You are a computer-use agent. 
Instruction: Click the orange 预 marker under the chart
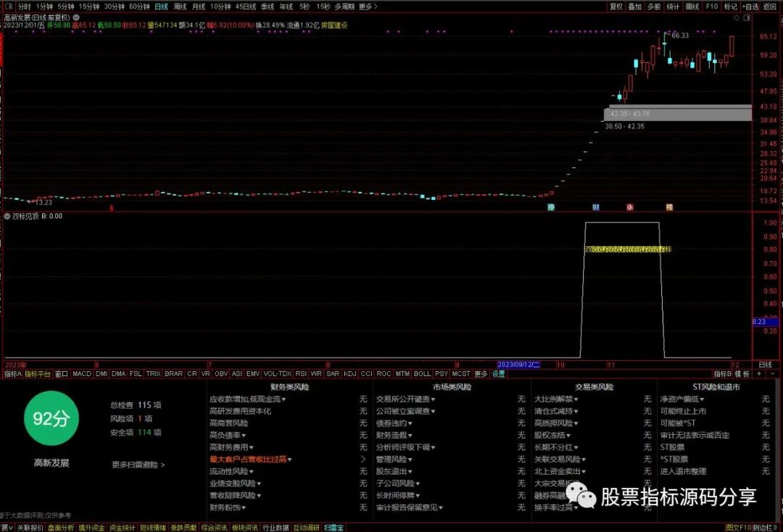tap(669, 207)
